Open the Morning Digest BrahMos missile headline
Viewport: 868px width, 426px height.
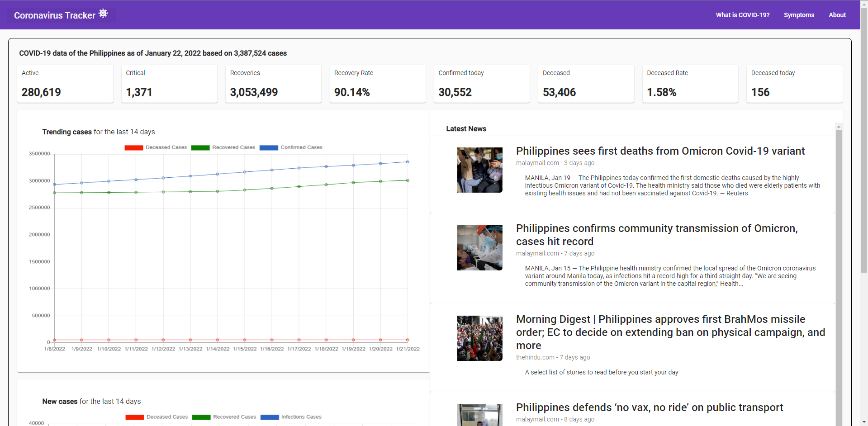pos(670,332)
